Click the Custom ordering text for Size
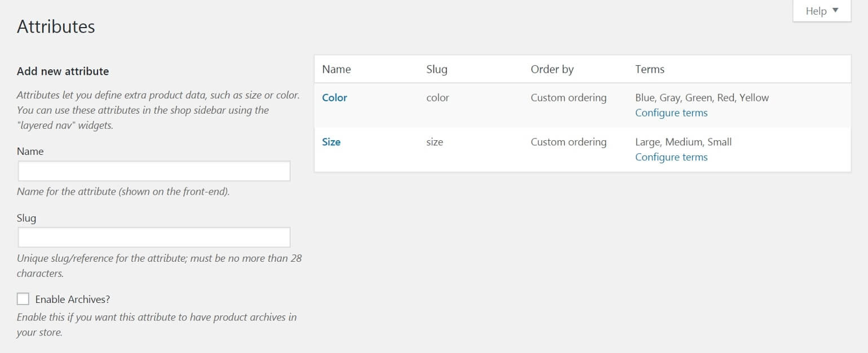Viewport: 868px width, 353px height. click(568, 142)
